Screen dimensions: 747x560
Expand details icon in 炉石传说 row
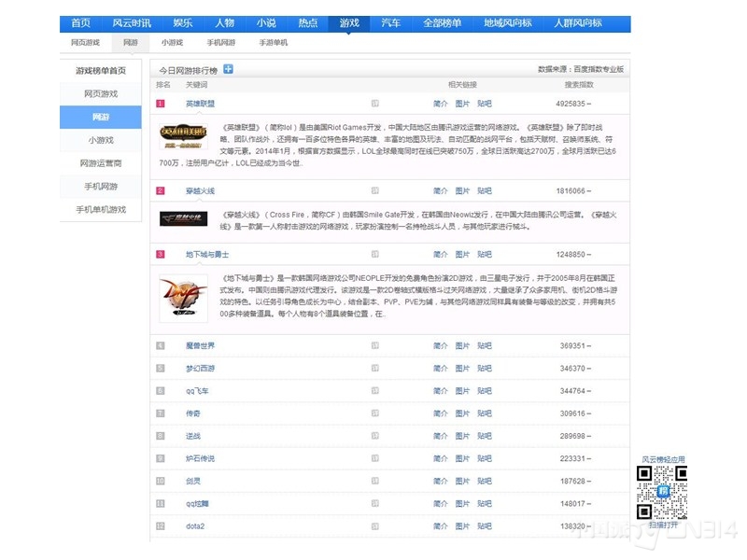[375, 458]
